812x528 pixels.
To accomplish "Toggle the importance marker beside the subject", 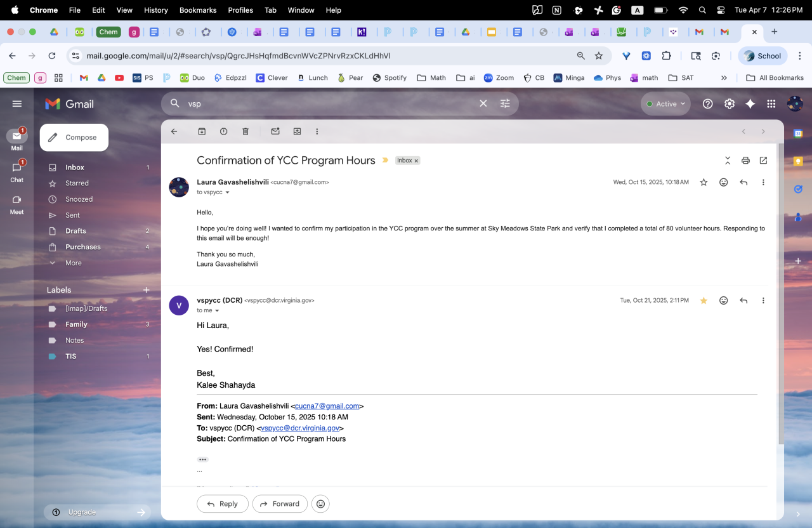I will pos(385,161).
